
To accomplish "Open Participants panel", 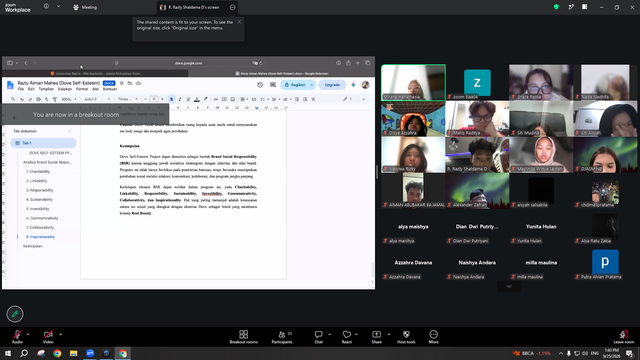I will pos(282,337).
